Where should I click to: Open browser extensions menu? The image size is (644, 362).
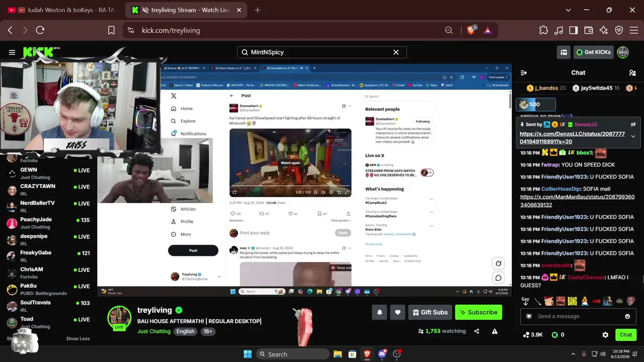[x=543, y=30]
